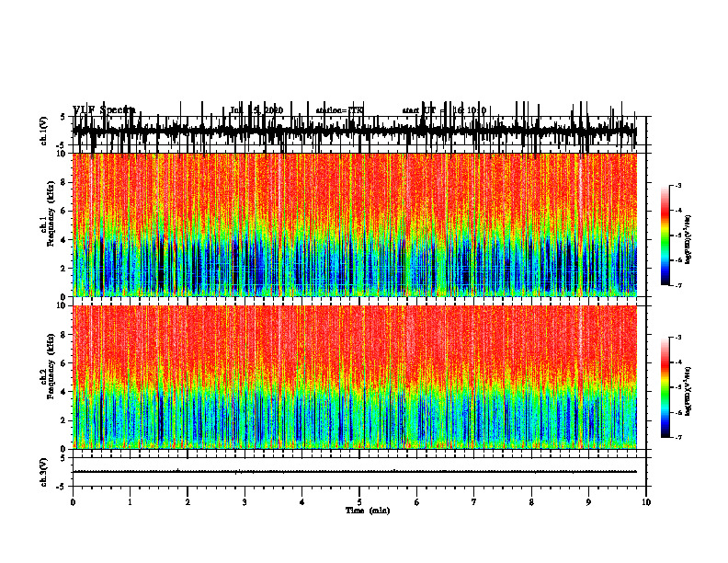Click the ch.1 'Frequency (kHz)' axis label

click(x=50, y=213)
